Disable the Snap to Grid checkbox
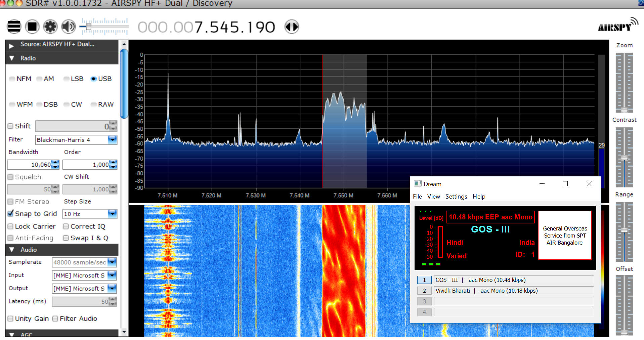This screenshot has height=340, width=644. point(11,214)
